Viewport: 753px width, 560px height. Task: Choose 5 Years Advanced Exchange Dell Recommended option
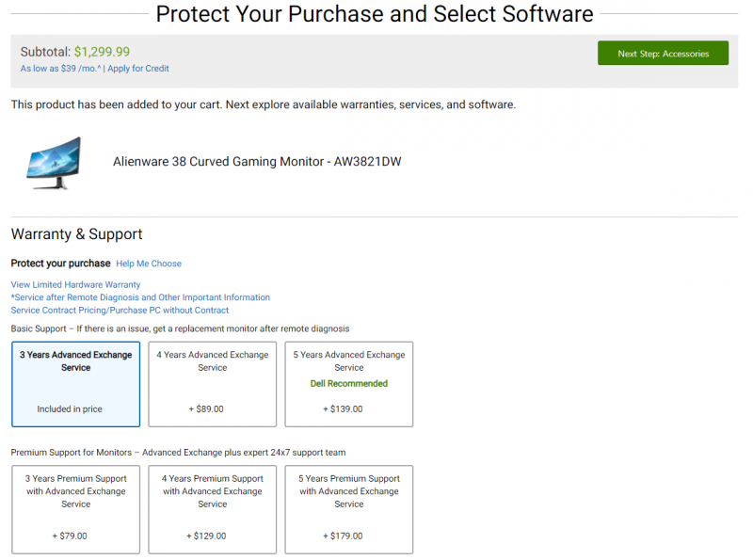pos(349,384)
